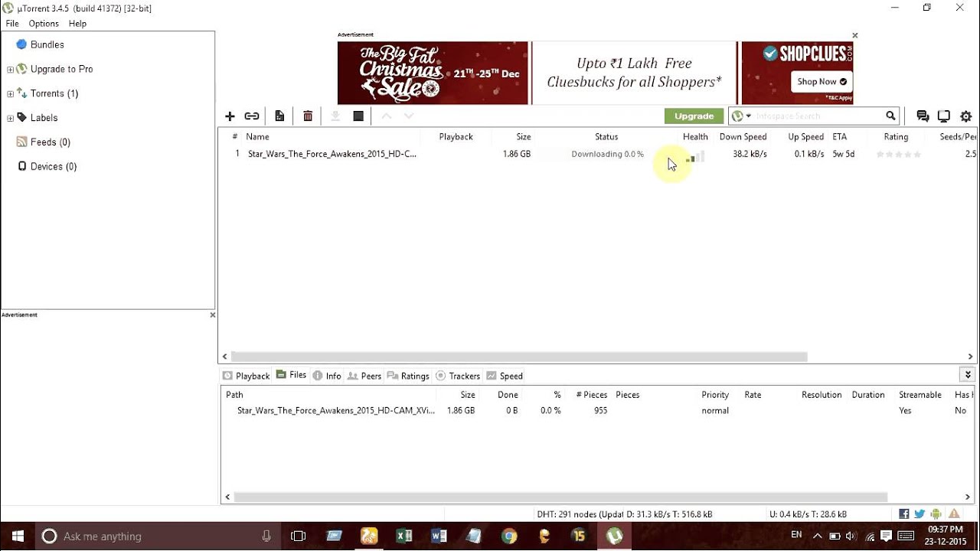The image size is (980, 551).
Task: Open Task View on taskbar
Action: [x=299, y=536]
